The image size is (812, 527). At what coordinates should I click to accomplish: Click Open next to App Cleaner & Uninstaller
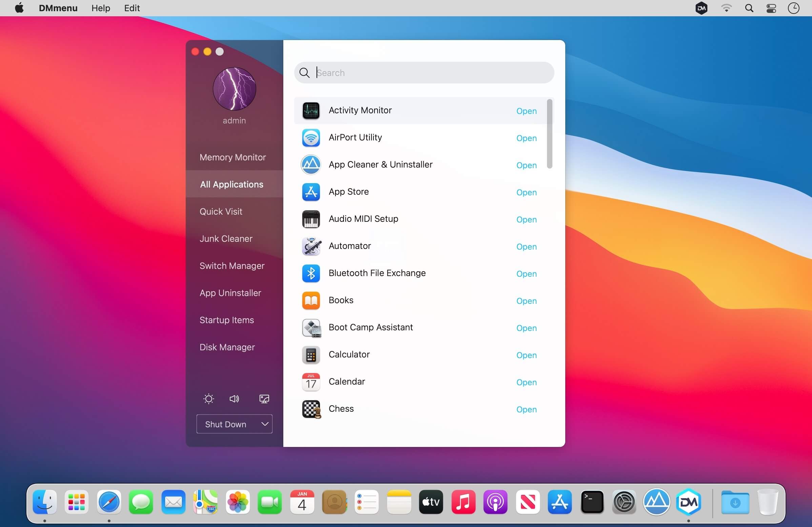point(526,165)
